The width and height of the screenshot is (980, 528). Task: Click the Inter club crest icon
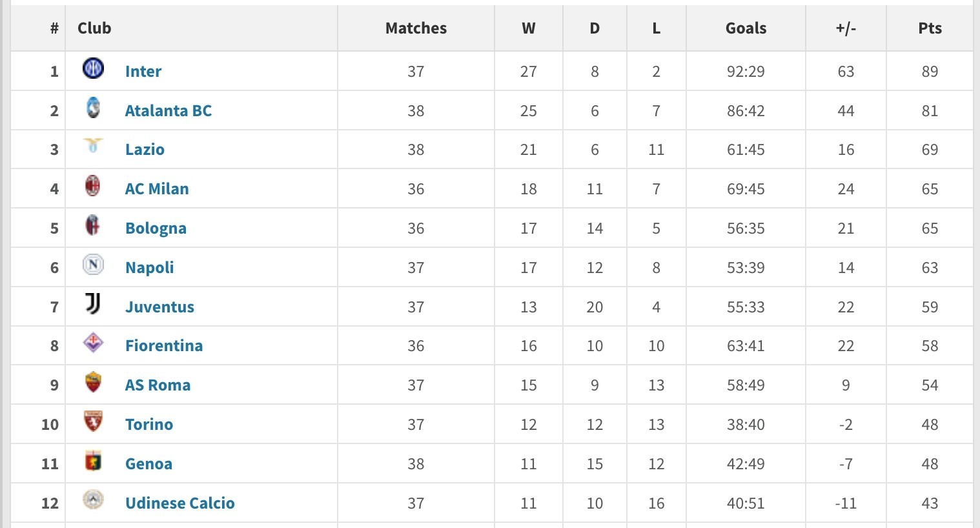pyautogui.click(x=93, y=68)
